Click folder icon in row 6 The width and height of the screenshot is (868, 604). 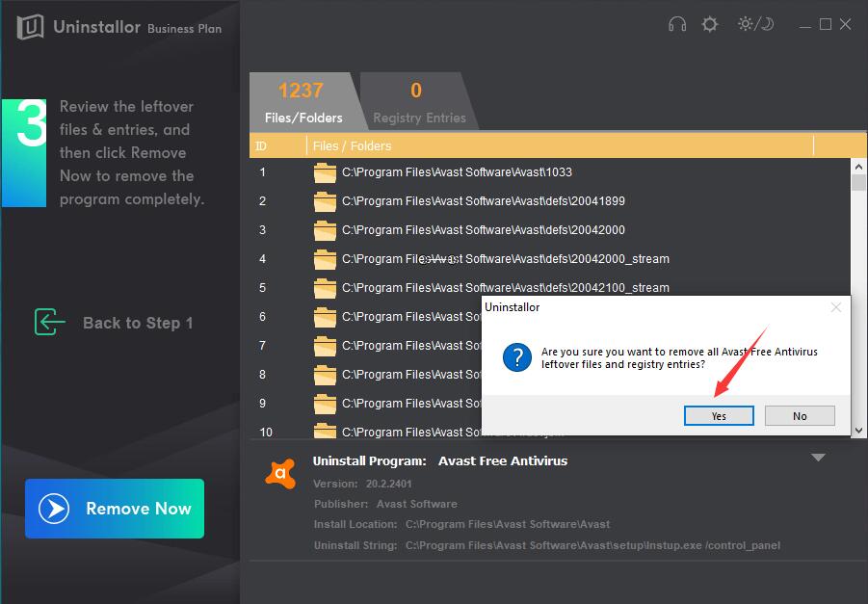click(325, 317)
